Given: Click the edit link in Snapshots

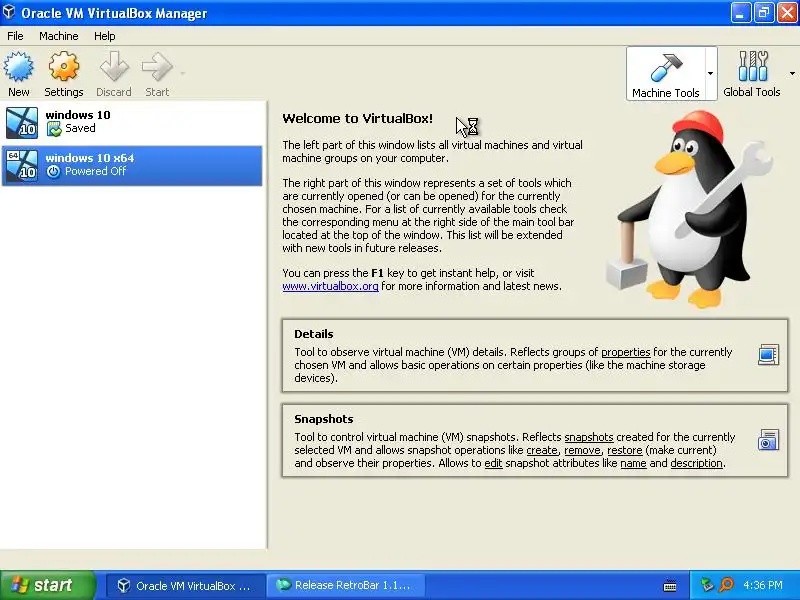Looking at the screenshot, I should click(493, 463).
